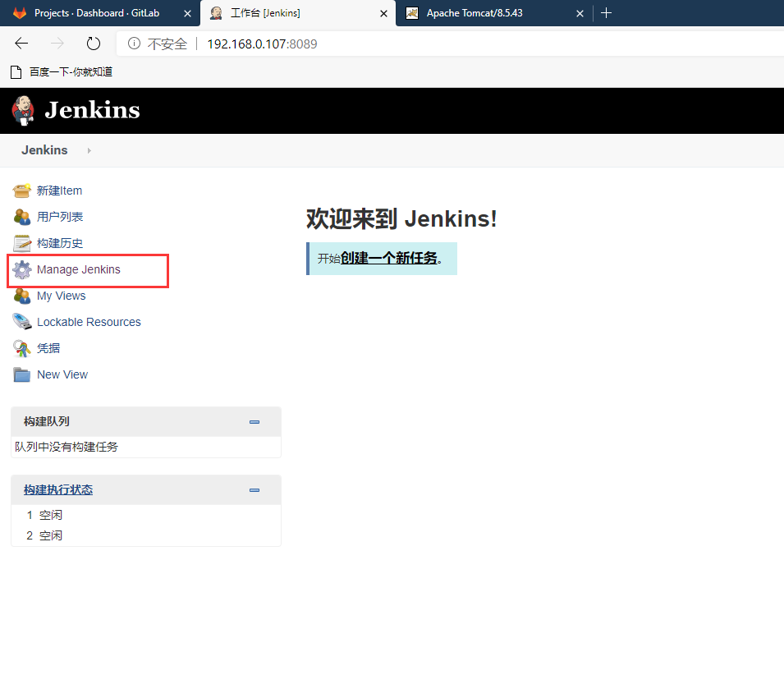Viewport: 784px width, 675px height.
Task: Go back with the browser back arrow
Action: click(21, 44)
